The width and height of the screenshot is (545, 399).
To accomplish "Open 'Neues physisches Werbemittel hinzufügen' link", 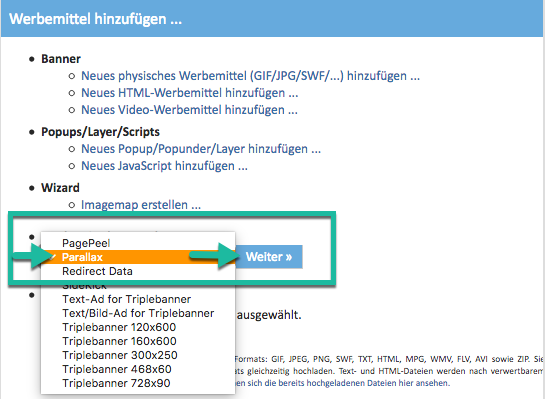I will [x=250, y=76].
